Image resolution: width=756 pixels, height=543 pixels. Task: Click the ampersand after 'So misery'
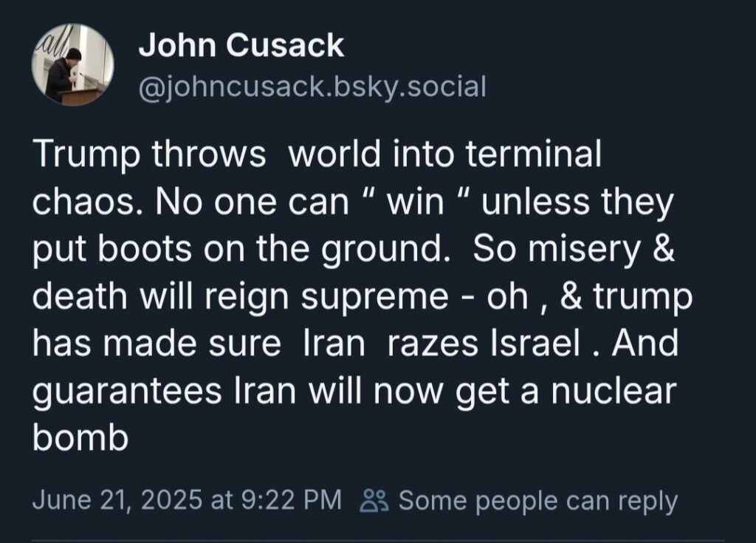pyautogui.click(x=664, y=248)
